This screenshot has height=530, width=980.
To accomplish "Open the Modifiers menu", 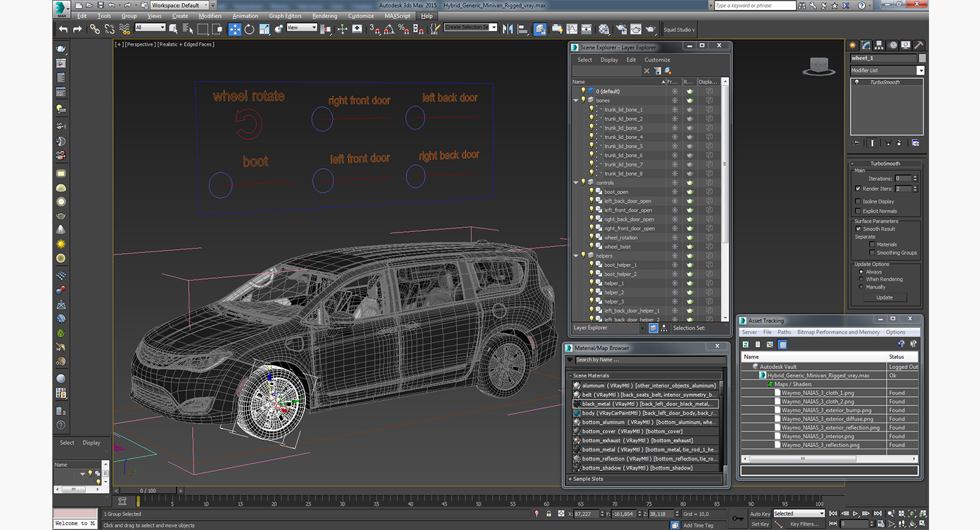I will coord(211,16).
